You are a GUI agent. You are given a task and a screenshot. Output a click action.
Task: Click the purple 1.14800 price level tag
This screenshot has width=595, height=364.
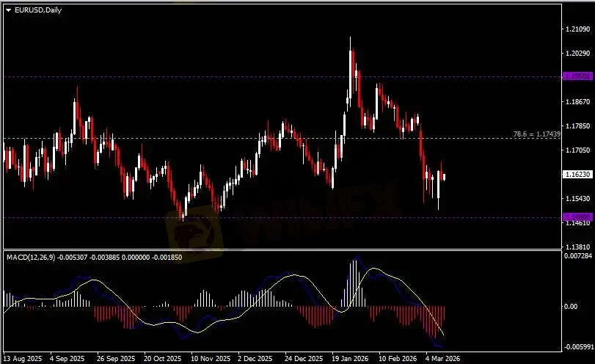[x=577, y=216]
